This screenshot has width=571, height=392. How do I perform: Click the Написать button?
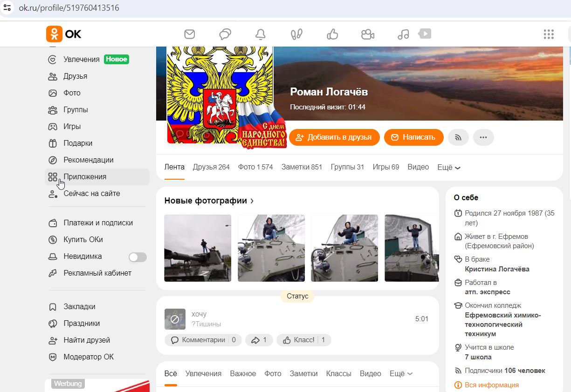tap(414, 137)
